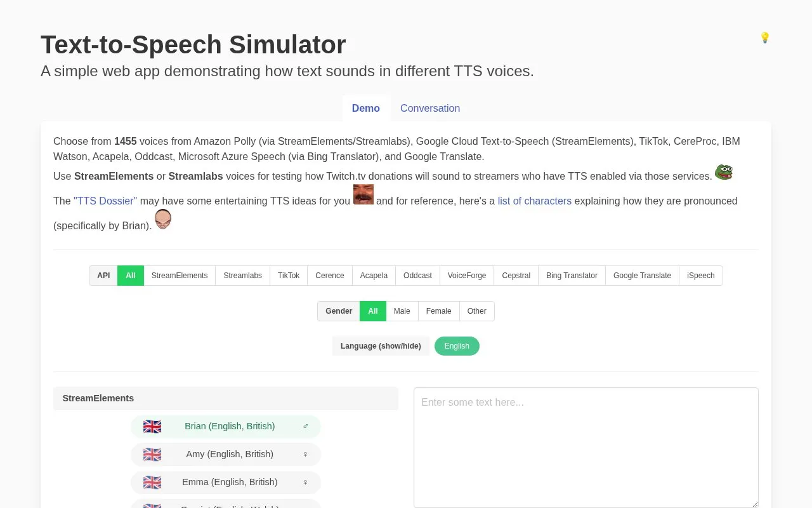
Task: Filter voices by Google Translate API
Action: pyautogui.click(x=642, y=276)
